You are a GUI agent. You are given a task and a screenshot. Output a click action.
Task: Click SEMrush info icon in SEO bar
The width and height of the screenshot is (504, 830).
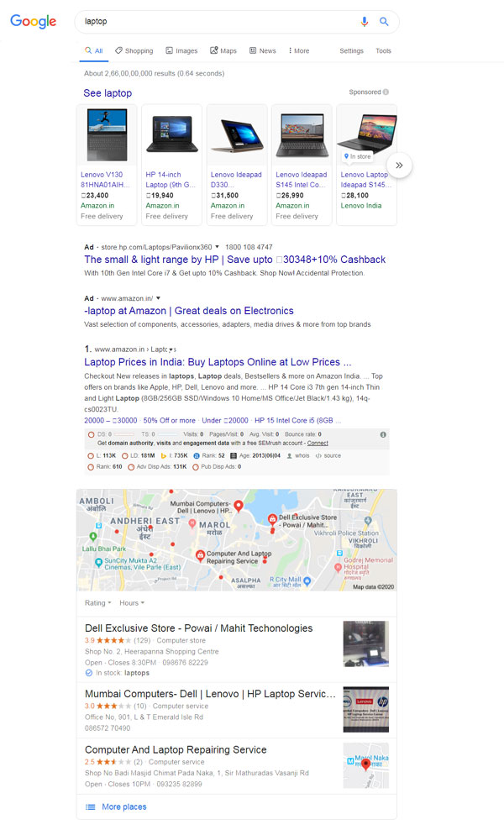[383, 434]
